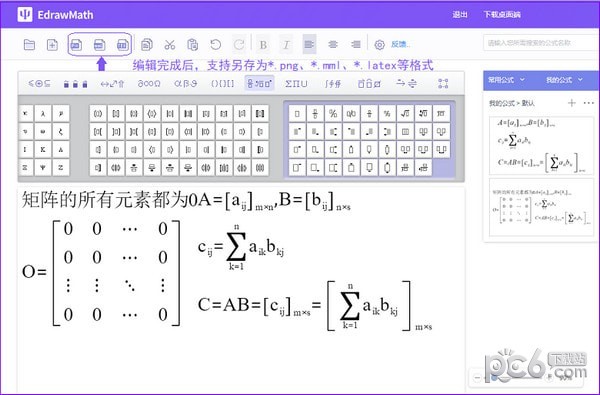Click 退出 to log out
600x395 pixels.
click(x=460, y=15)
